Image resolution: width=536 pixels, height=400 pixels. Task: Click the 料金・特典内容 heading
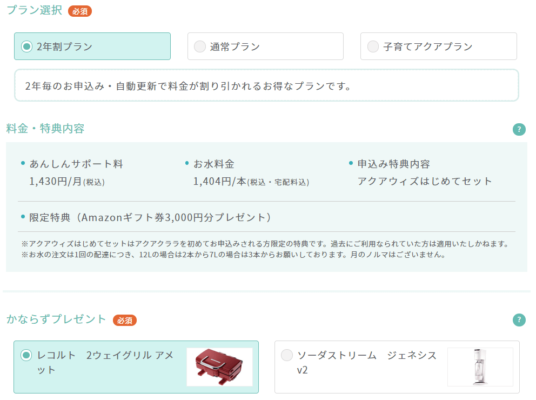[45, 129]
